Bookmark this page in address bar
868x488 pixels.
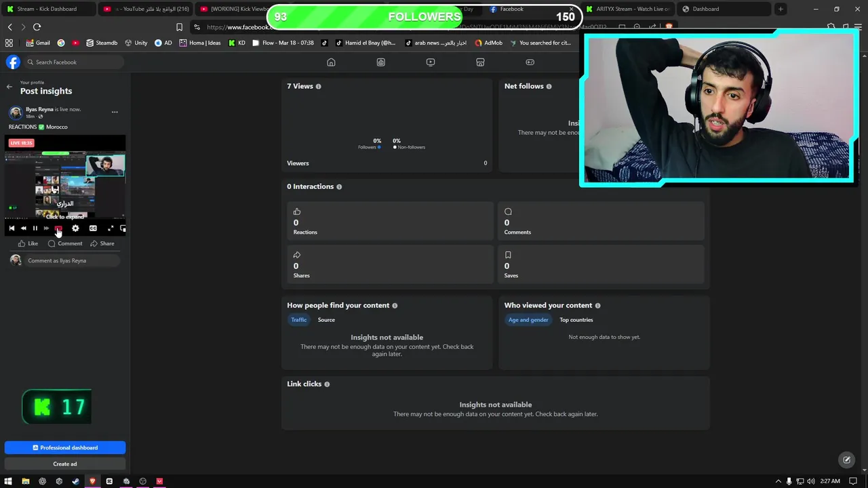[179, 27]
